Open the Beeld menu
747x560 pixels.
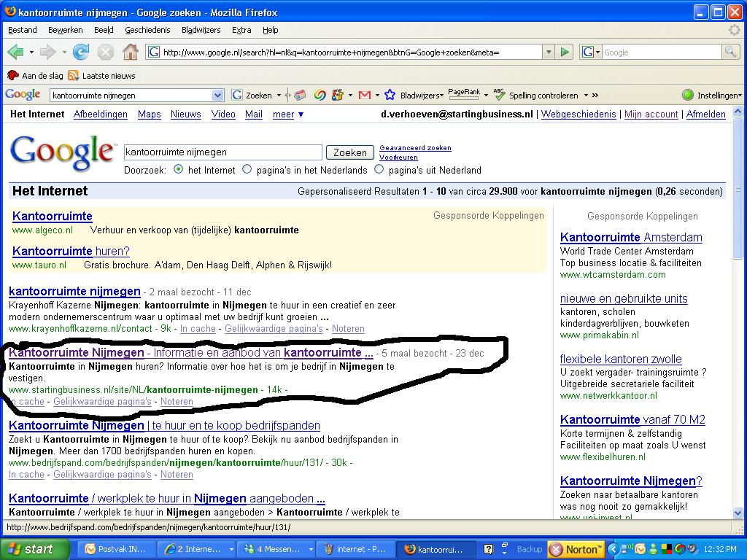point(104,30)
